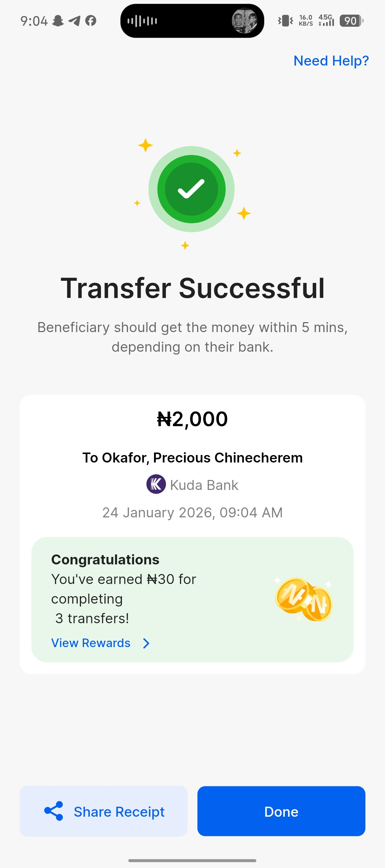Expand rewards using the blue chevron arrow
This screenshot has height=868, width=385.
(146, 643)
